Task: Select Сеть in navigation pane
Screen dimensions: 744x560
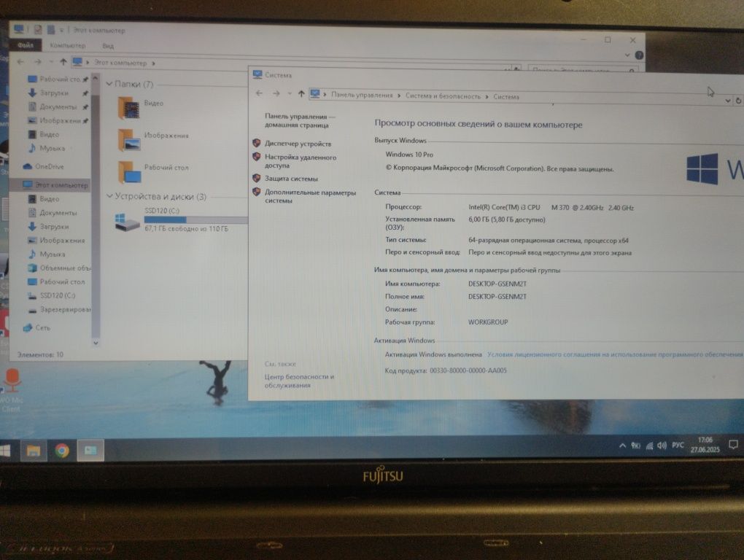Action: [36, 327]
